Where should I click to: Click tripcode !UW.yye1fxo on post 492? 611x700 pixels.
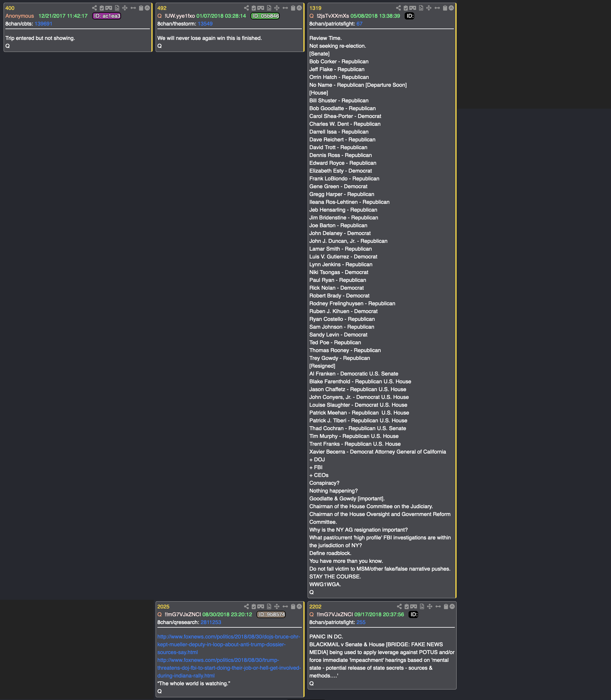click(x=180, y=16)
